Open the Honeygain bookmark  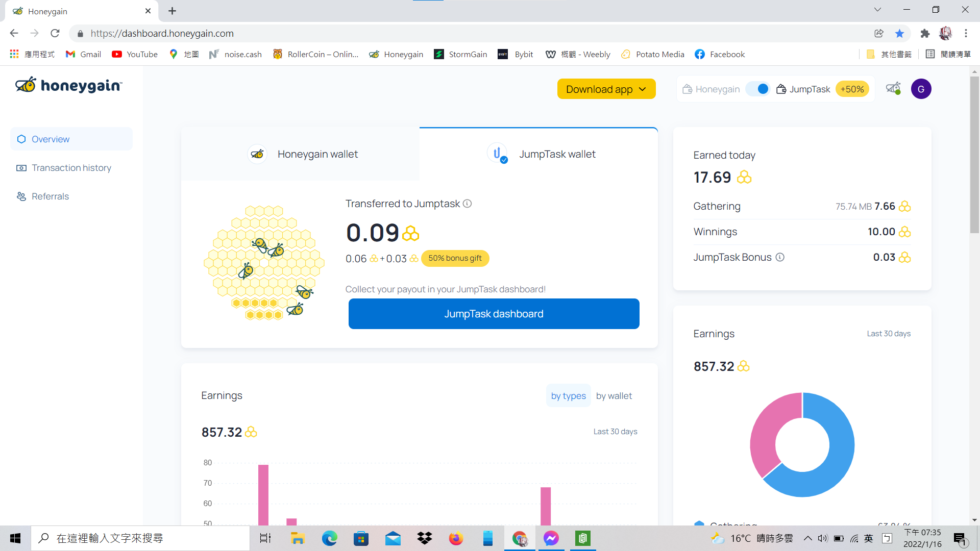pyautogui.click(x=396, y=54)
